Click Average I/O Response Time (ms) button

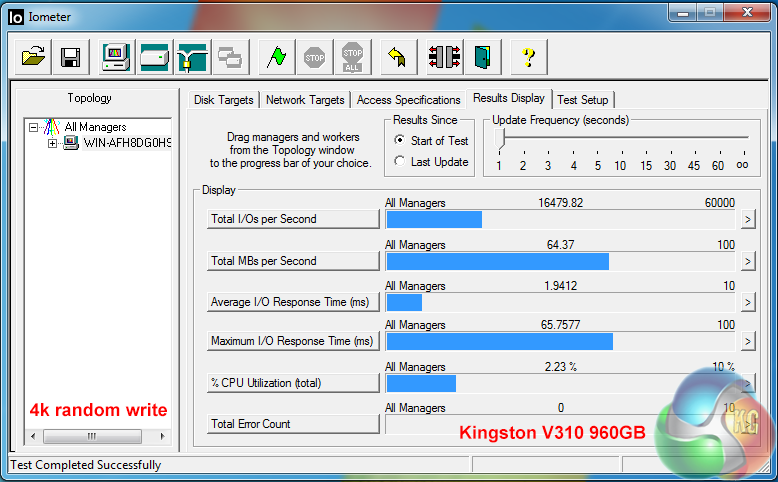point(293,302)
